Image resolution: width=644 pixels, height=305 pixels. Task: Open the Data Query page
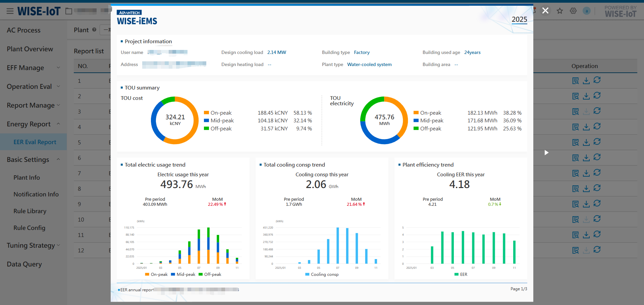coord(24,264)
